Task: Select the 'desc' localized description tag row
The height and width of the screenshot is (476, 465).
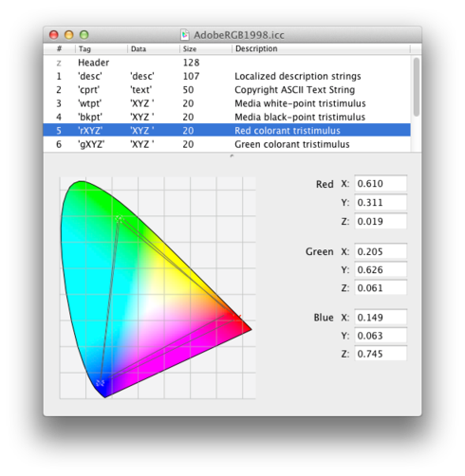Action: pos(227,76)
